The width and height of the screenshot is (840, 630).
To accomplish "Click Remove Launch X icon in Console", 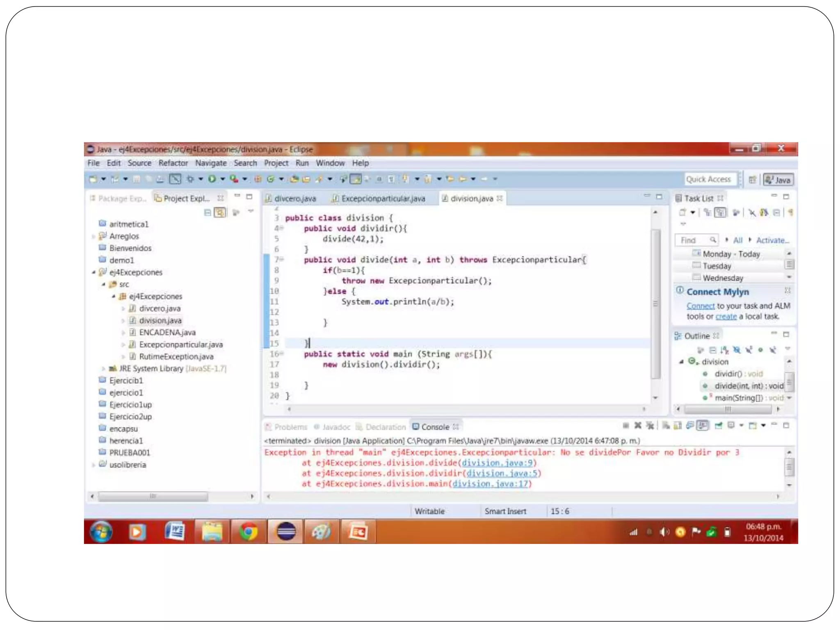I will [x=638, y=425].
